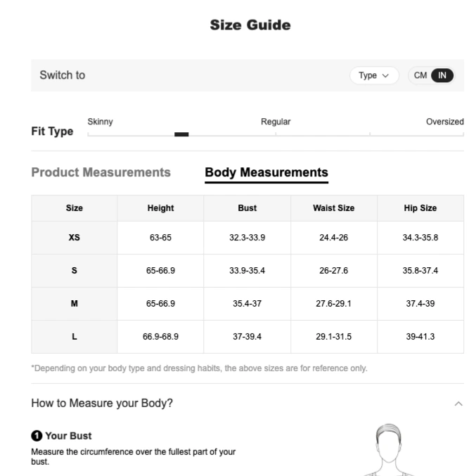Collapse the How to Measure chevron
This screenshot has width=476, height=476.
(x=458, y=404)
